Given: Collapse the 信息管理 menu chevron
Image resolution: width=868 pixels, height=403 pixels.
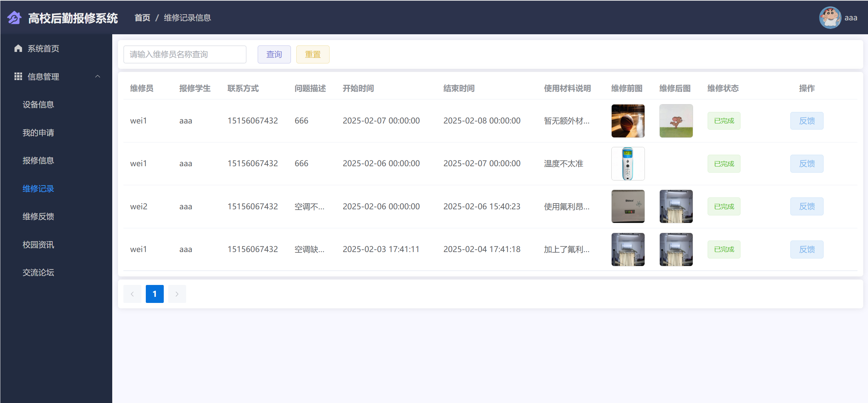Looking at the screenshot, I should [98, 76].
